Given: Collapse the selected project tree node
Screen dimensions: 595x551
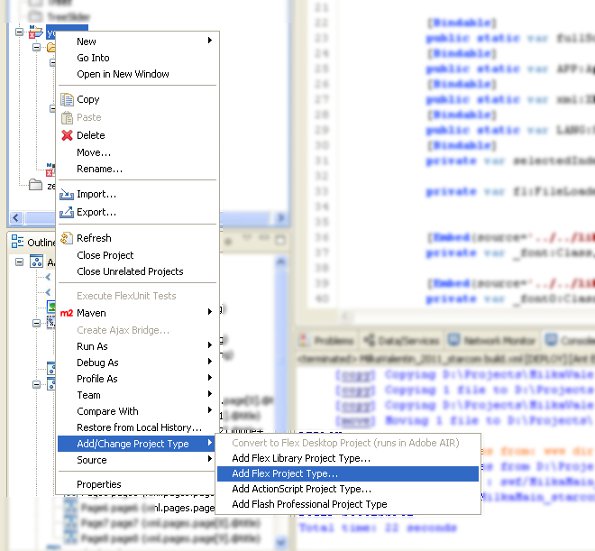Looking at the screenshot, I should pos(19,32).
